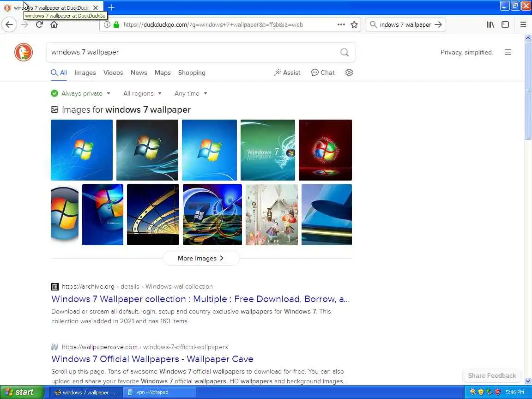The width and height of the screenshot is (532, 399).
Task: Open page actions three-dot menu in address bar
Action: pos(341,24)
